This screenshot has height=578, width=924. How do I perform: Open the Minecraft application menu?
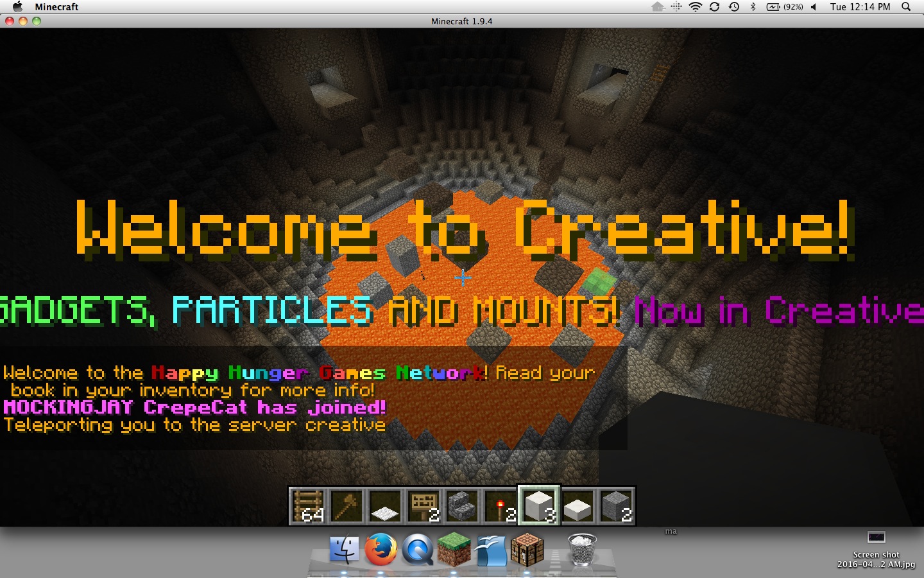[56, 6]
